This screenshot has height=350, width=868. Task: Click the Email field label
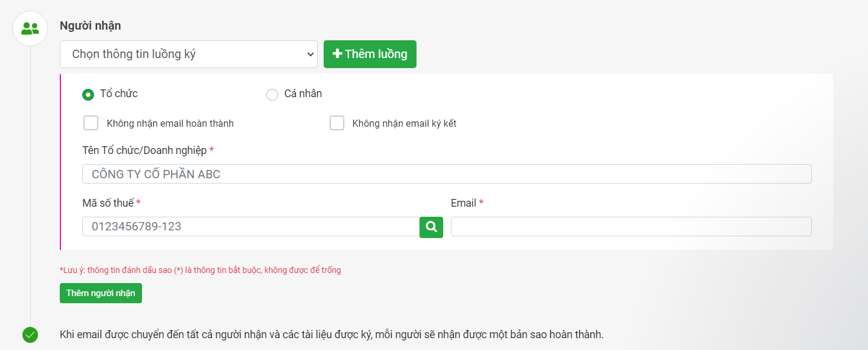click(x=463, y=203)
